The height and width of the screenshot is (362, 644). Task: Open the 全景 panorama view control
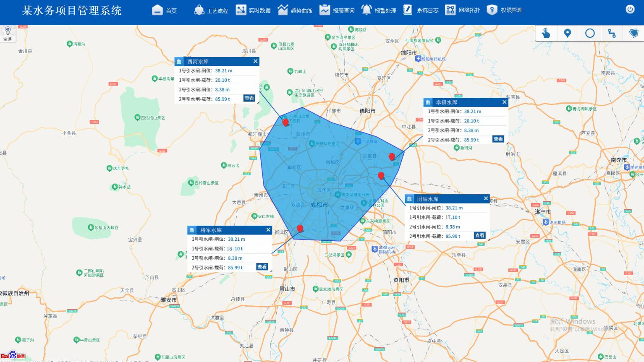(8, 33)
